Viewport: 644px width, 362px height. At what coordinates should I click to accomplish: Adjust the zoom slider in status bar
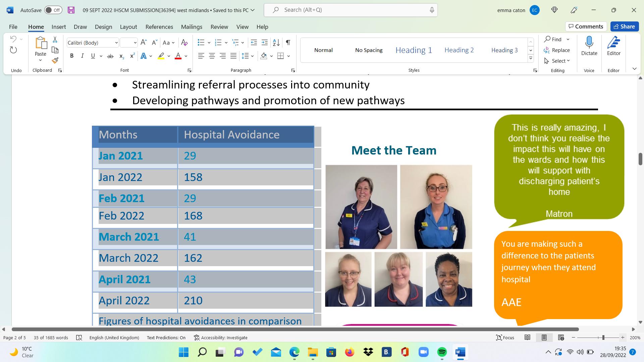click(603, 338)
